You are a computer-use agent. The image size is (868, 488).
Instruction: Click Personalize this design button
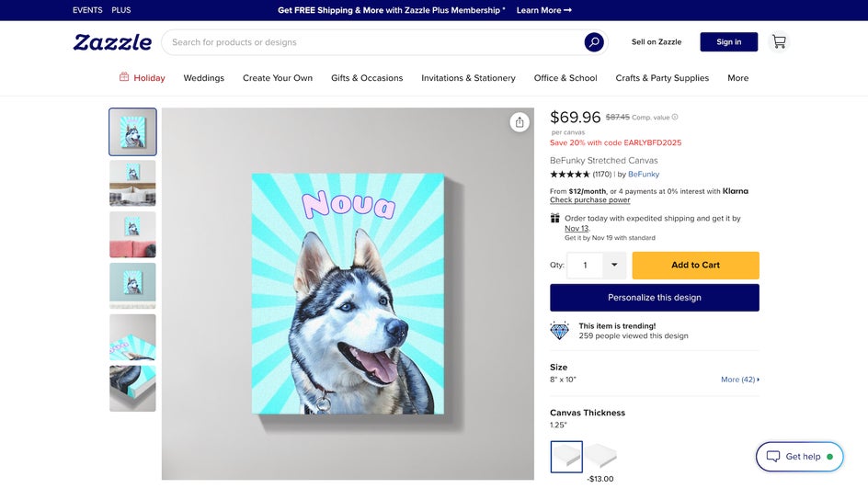click(654, 298)
